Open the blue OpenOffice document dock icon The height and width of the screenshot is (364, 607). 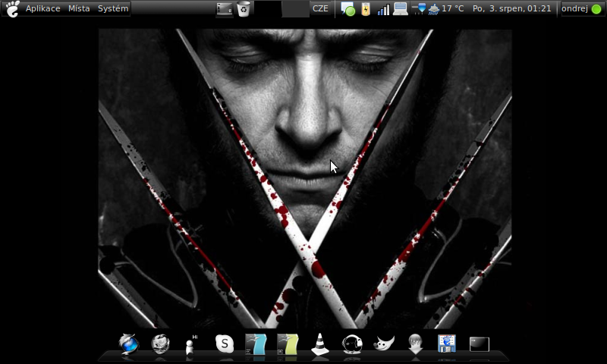(256, 344)
